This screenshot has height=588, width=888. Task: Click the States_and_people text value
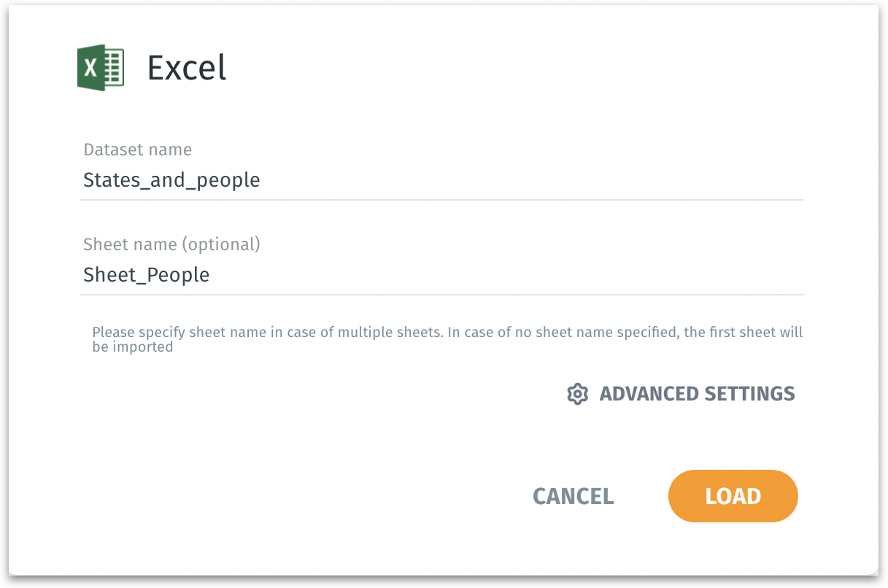tap(171, 179)
